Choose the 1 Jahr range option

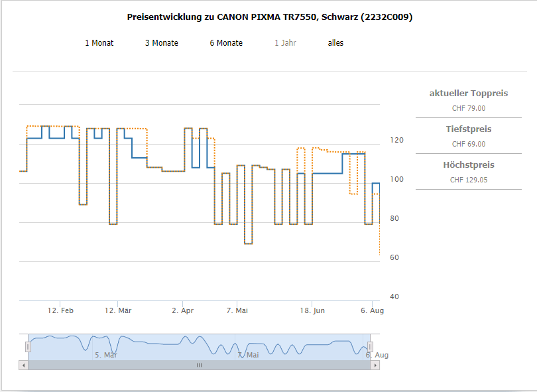tap(285, 43)
